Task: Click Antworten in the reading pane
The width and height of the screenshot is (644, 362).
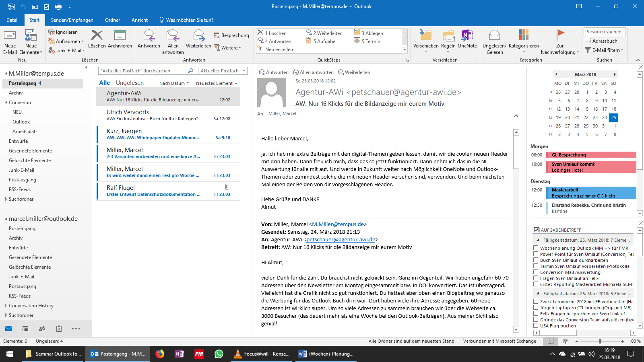Action: point(274,72)
